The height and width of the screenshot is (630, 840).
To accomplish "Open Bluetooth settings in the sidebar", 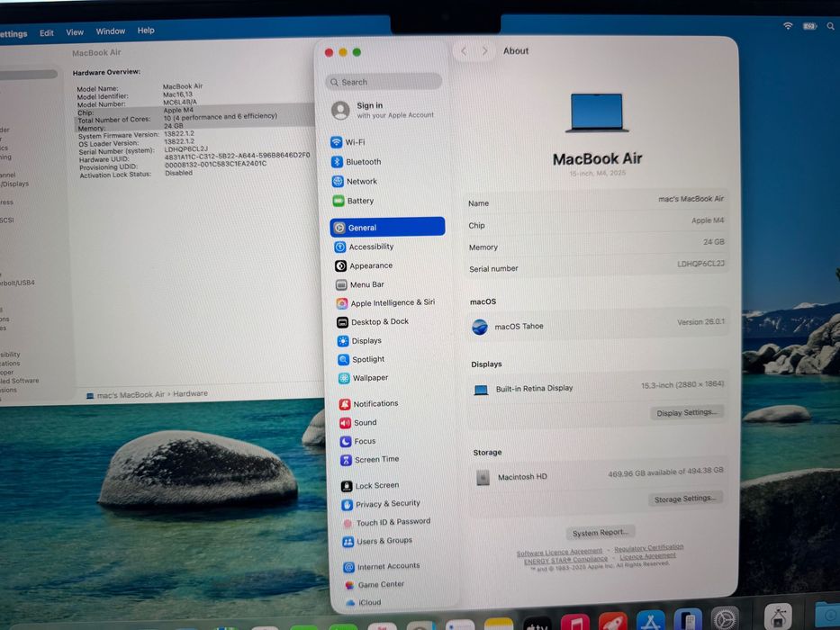I will click(x=357, y=162).
